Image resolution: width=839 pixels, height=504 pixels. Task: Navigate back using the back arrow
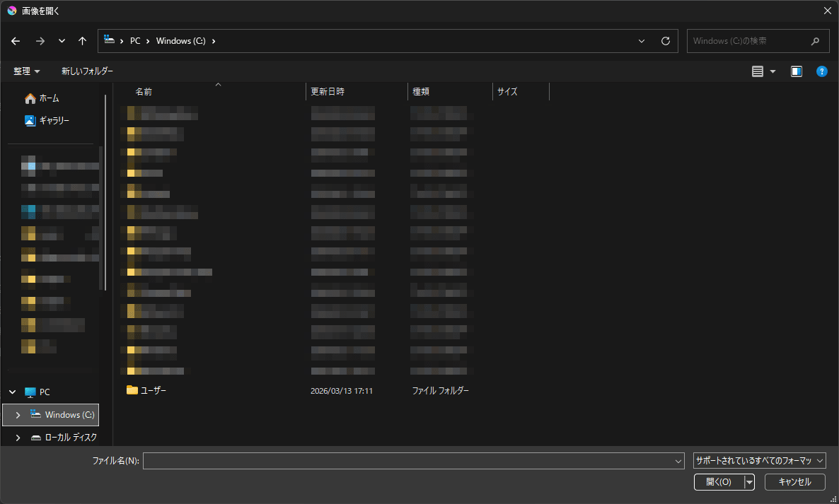[15, 41]
